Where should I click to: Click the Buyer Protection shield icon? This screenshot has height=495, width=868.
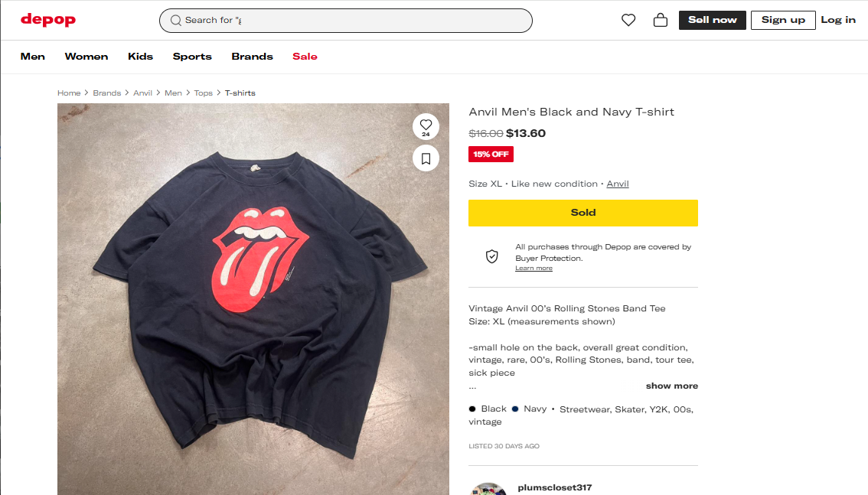[492, 256]
